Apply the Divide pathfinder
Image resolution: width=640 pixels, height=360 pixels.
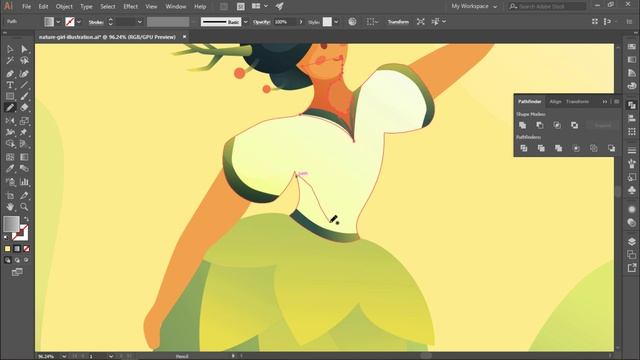(524, 148)
